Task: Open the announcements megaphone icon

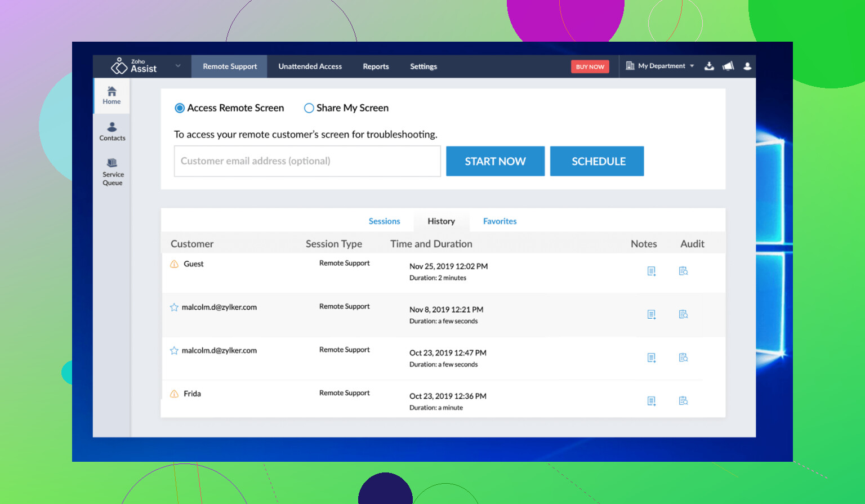Action: [728, 66]
